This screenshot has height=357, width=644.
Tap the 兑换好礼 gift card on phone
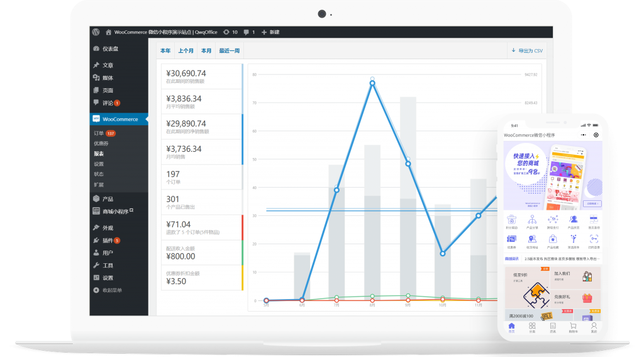click(x=576, y=298)
